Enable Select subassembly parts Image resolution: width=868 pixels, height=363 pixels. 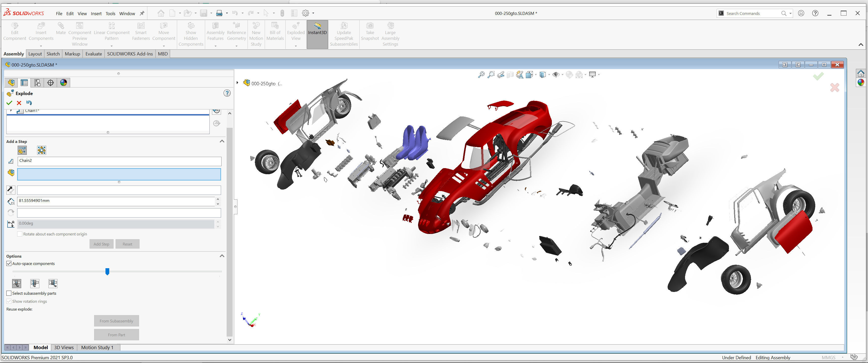tap(9, 293)
